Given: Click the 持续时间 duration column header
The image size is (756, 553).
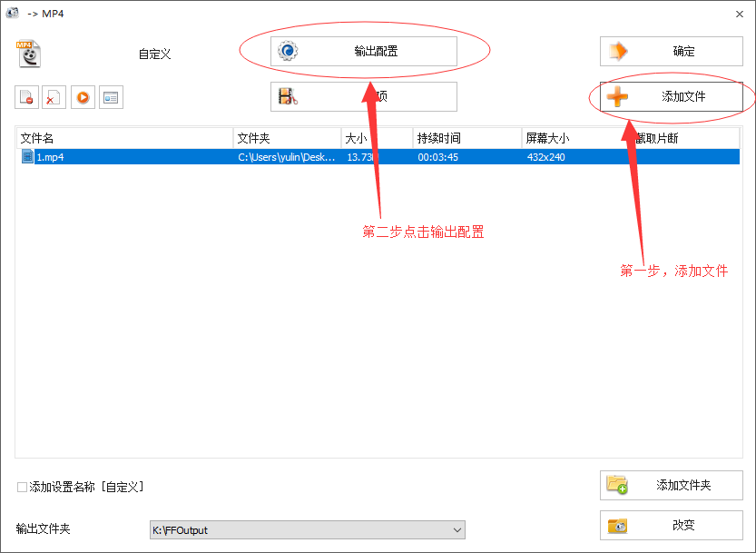Looking at the screenshot, I should click(466, 138).
